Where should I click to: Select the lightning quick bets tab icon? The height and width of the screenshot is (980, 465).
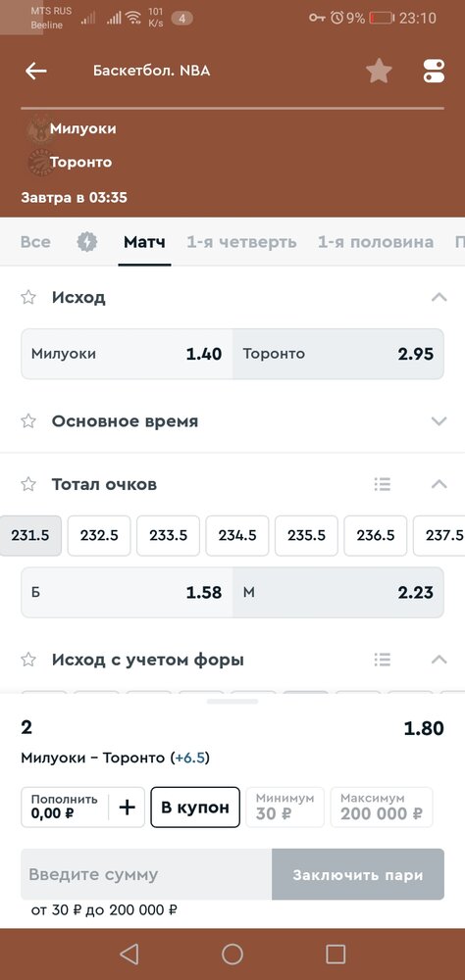point(87,242)
